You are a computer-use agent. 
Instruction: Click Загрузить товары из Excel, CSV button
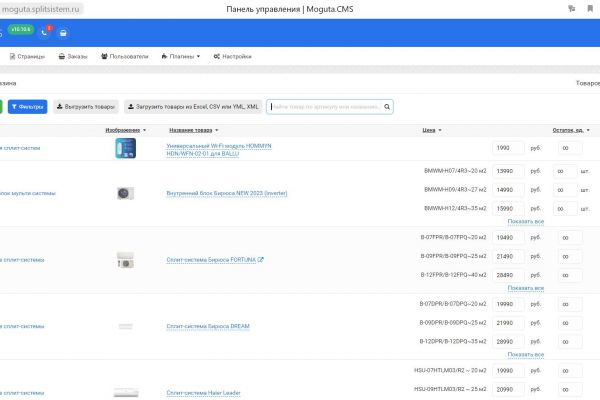(193, 107)
